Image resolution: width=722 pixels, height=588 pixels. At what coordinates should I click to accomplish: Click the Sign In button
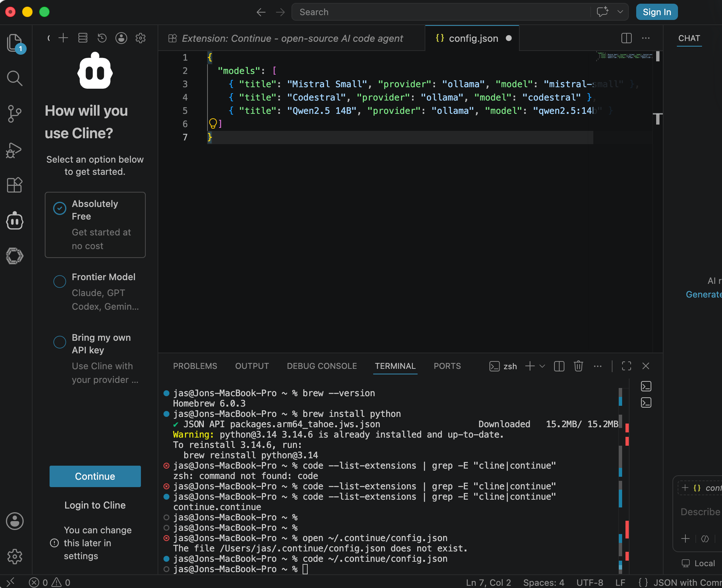tap(657, 12)
